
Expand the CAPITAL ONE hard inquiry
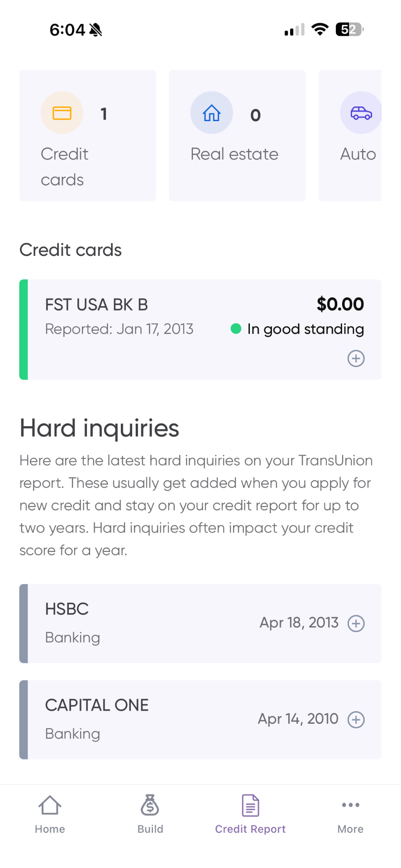pos(356,719)
